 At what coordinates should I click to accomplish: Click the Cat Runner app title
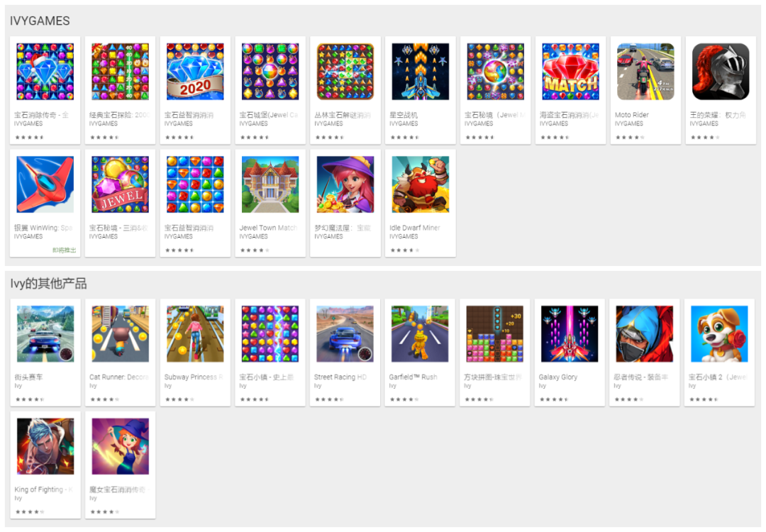pos(118,377)
